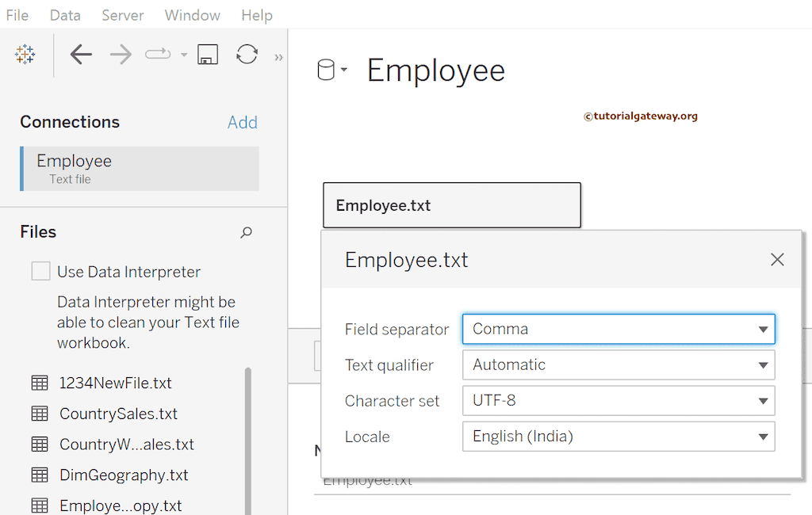The image size is (812, 515).
Task: Open the data source cylinder icon menu
Action: tap(329, 69)
